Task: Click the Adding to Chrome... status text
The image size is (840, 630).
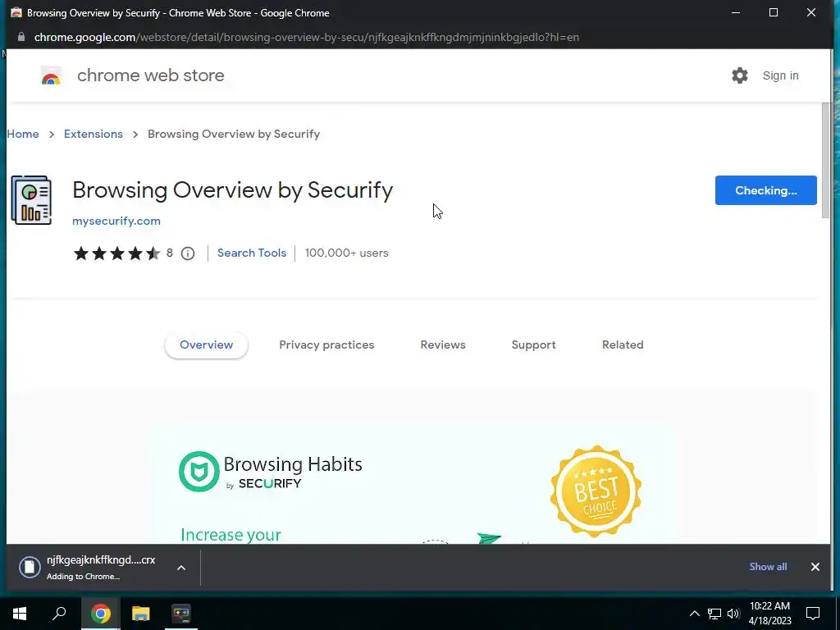Action: [83, 577]
